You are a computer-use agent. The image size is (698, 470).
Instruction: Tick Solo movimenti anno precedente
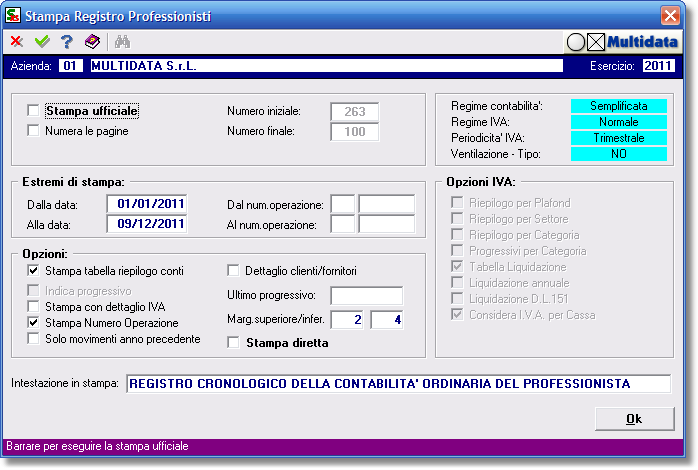coord(33,338)
